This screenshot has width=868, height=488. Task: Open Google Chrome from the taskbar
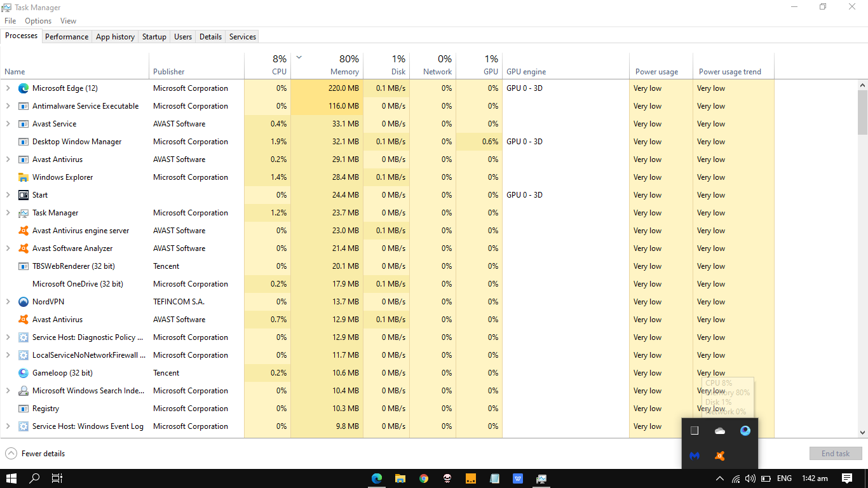pos(424,478)
